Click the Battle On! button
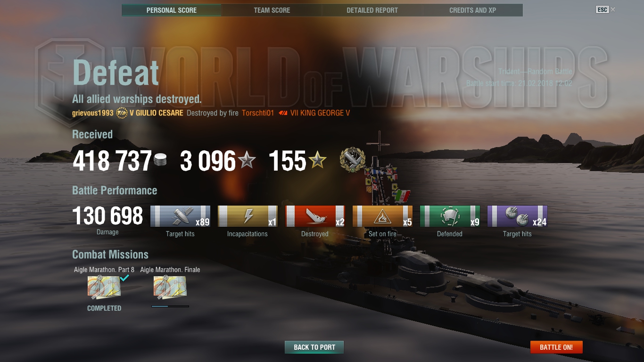This screenshot has width=644, height=362. point(556,347)
